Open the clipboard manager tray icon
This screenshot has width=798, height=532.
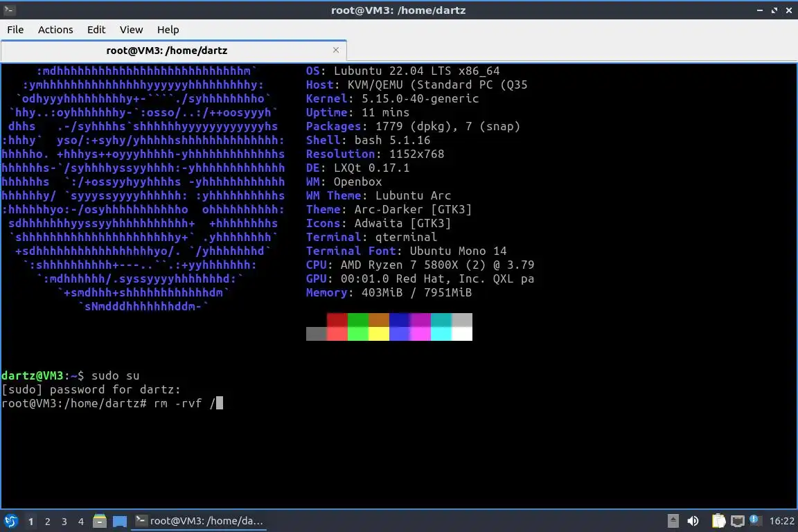tap(718, 521)
